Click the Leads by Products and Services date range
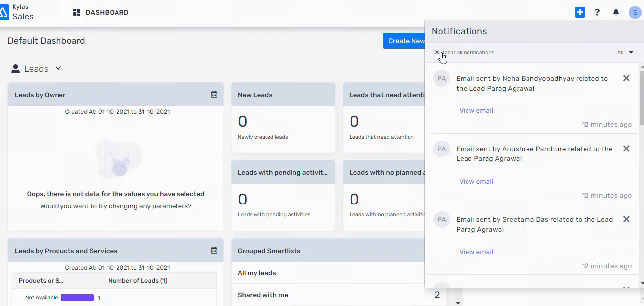Viewport: 644px width, 306px height. pos(117,268)
